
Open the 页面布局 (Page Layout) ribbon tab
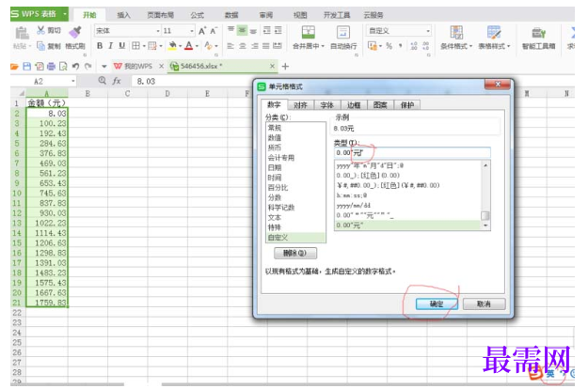161,15
